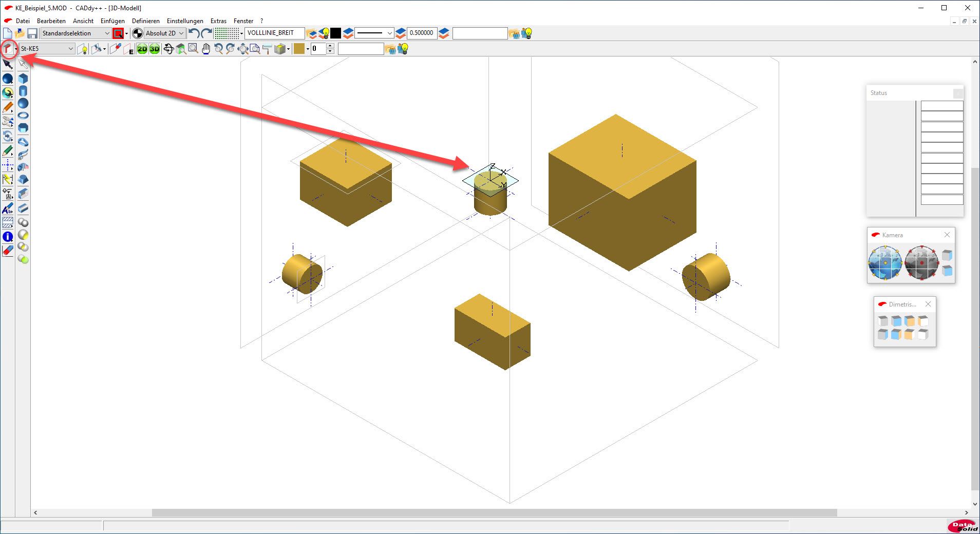Image resolution: width=980 pixels, height=534 pixels.
Task: Click the blue info icon
Action: (8, 237)
